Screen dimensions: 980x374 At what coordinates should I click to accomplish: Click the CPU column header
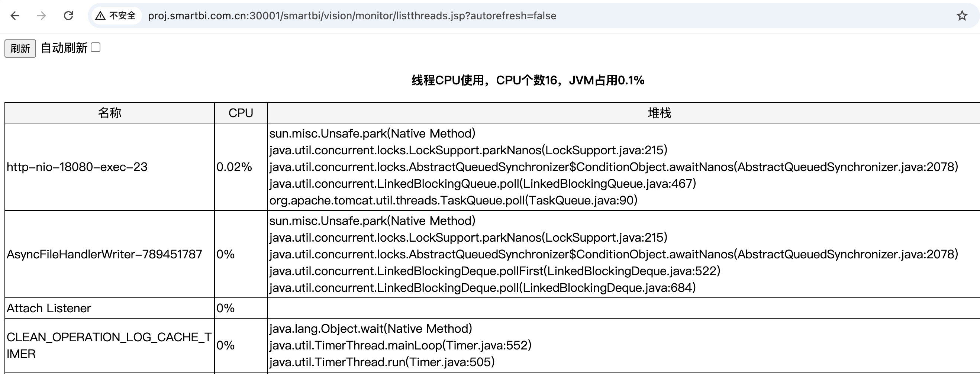pos(241,113)
